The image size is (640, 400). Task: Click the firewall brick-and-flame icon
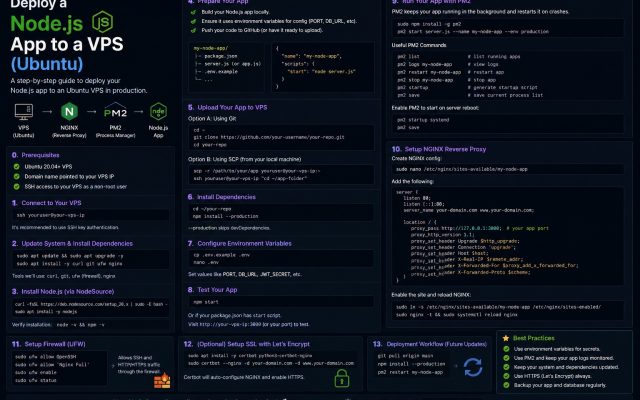point(162,380)
